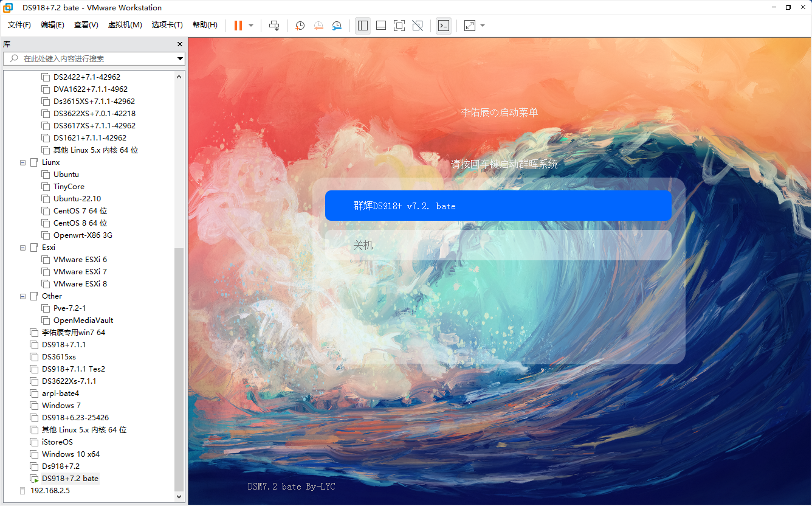
Task: Toggle the thumbnail bar view icon
Action: pyautogui.click(x=381, y=26)
